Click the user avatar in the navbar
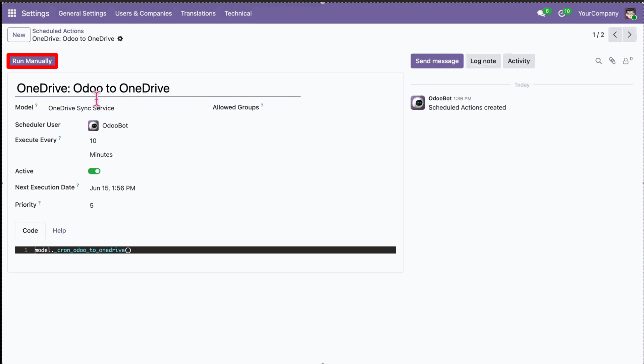The image size is (644, 364). point(630,13)
